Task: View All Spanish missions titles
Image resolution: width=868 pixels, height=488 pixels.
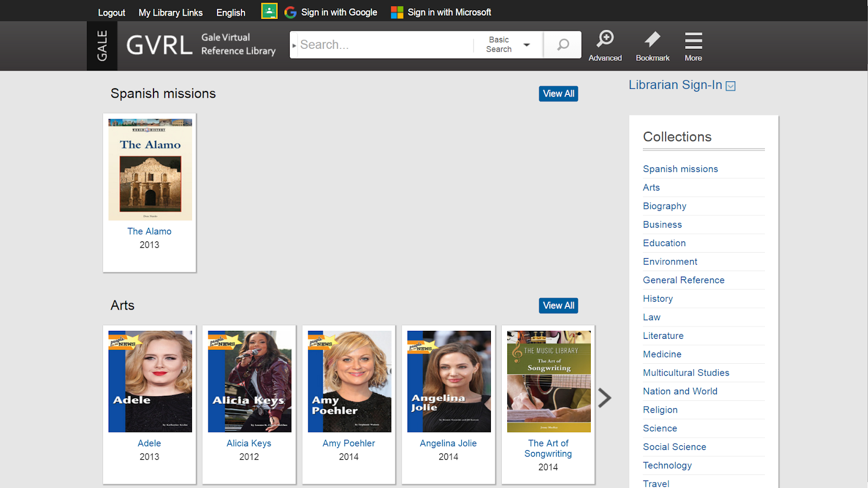Action: [558, 94]
